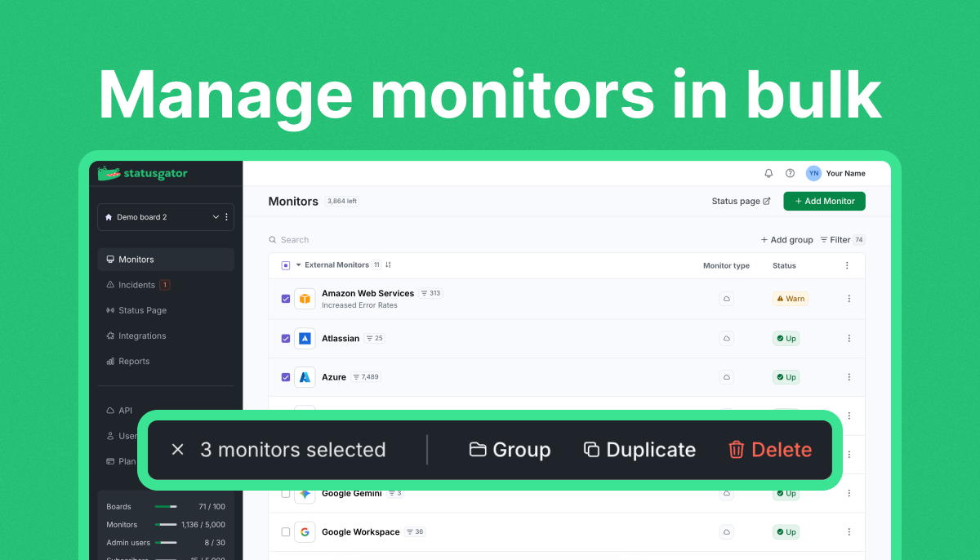Viewport: 980px width, 560px height.
Task: Click the cloud monitor type icon for Amazon Web Services
Action: click(726, 299)
